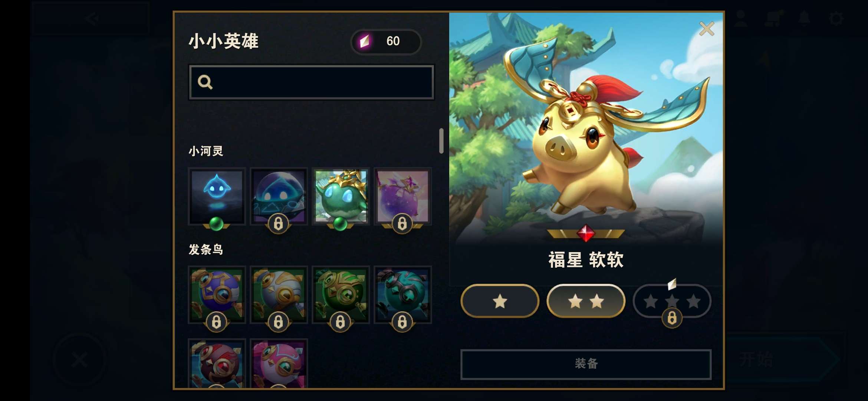
Task: Focus the little legends search field
Action: tap(312, 82)
